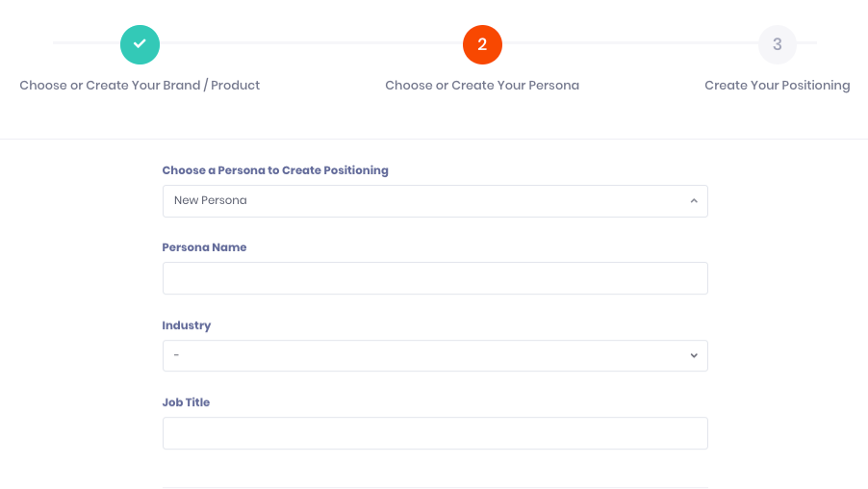Click the progress line between steps two and three
The width and height of the screenshot is (868, 489).
tap(630, 42)
